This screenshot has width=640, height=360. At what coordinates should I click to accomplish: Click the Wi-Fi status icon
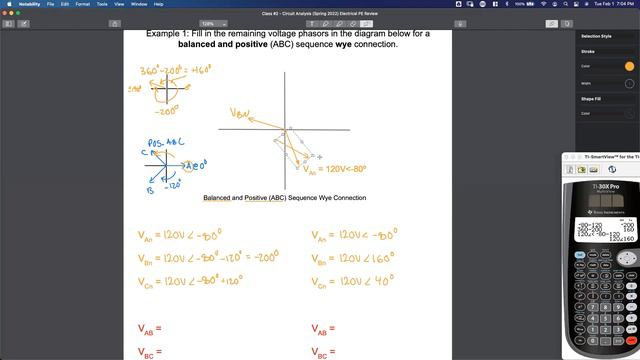coord(543,4)
